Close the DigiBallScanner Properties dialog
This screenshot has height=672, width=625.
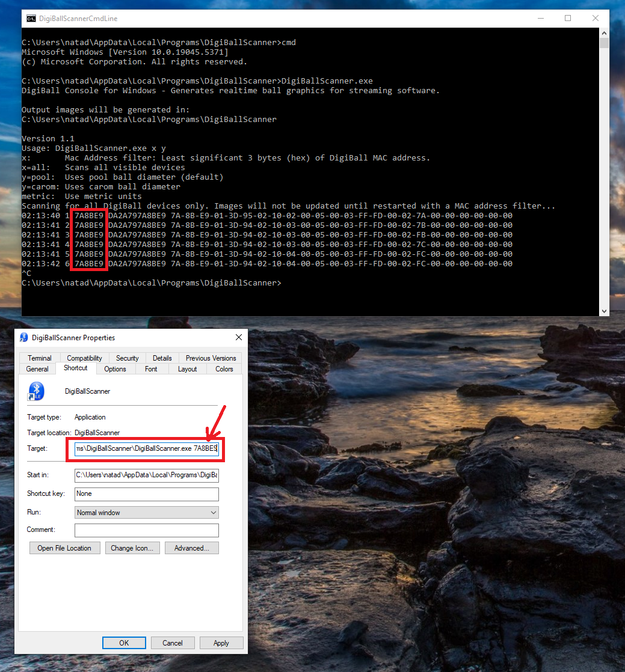238,337
